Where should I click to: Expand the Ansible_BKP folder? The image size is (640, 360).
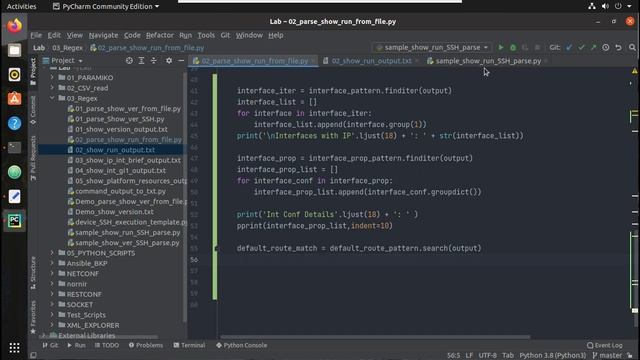[52, 263]
